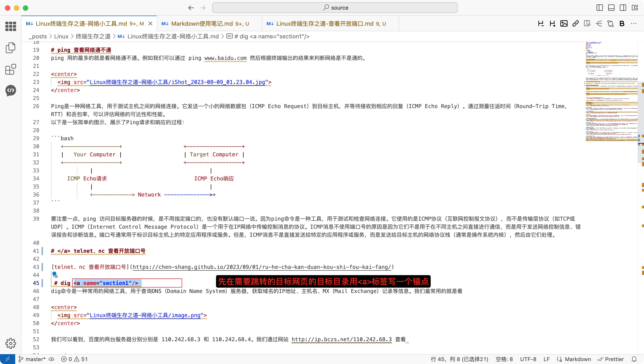Open the Explorer files icon in sidebar
This screenshot has width=644, height=364.
click(11, 48)
